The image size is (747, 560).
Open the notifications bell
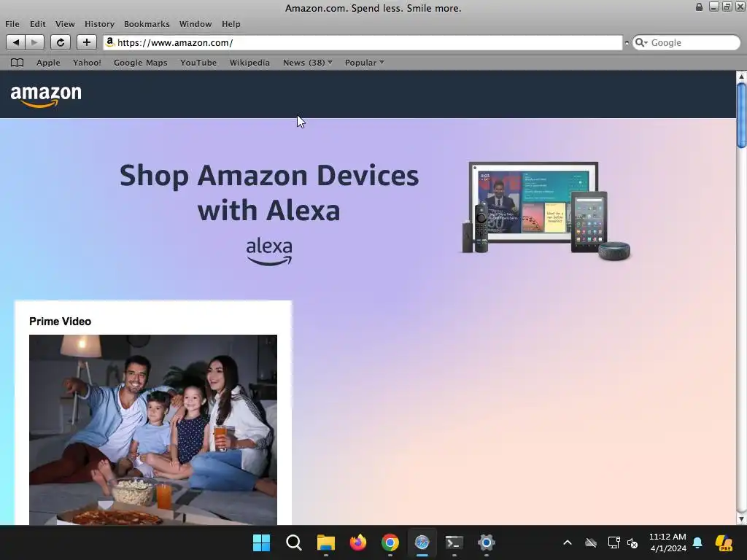coord(697,542)
